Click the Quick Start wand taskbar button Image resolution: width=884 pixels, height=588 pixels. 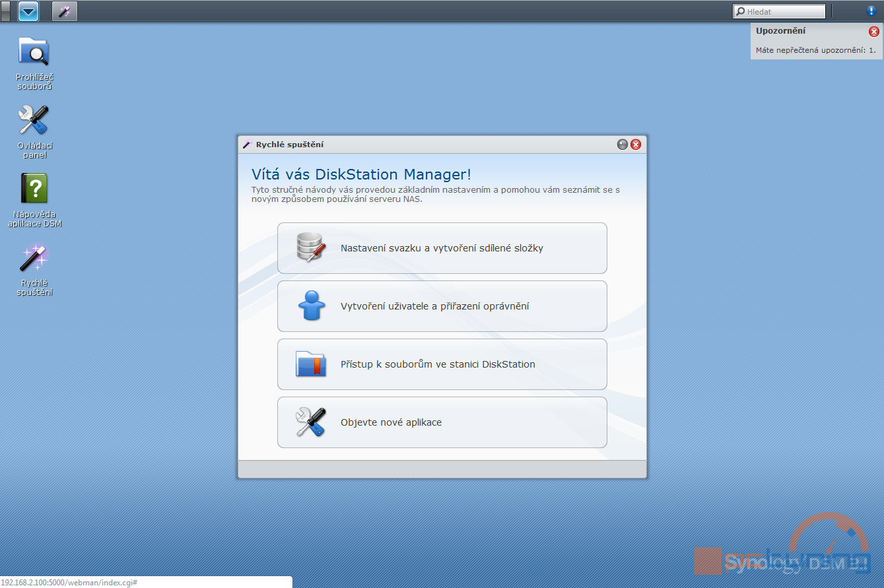point(65,11)
